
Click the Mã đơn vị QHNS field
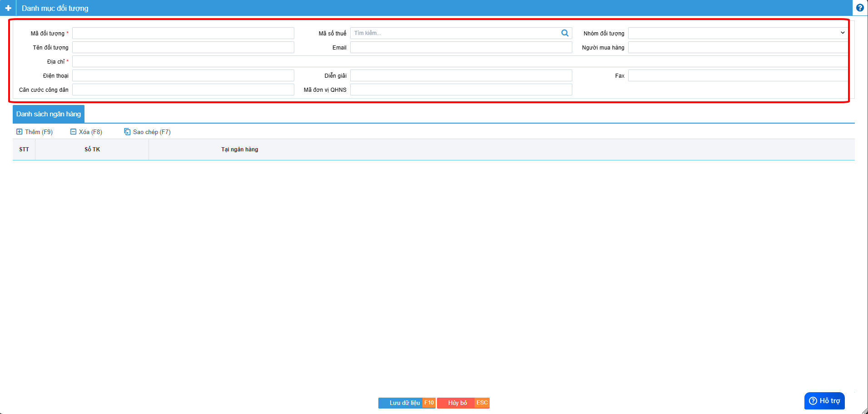click(461, 90)
